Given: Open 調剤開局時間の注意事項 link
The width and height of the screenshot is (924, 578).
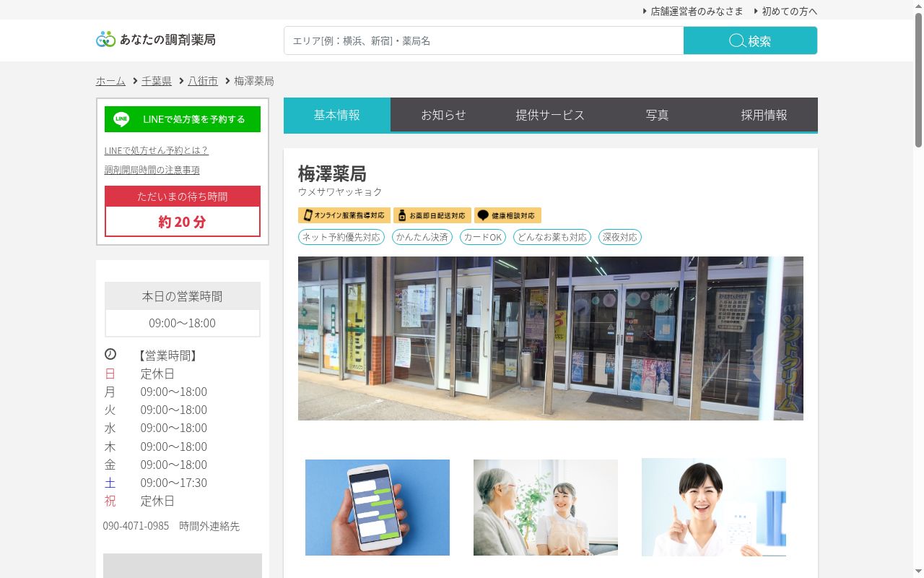Looking at the screenshot, I should pos(152,170).
